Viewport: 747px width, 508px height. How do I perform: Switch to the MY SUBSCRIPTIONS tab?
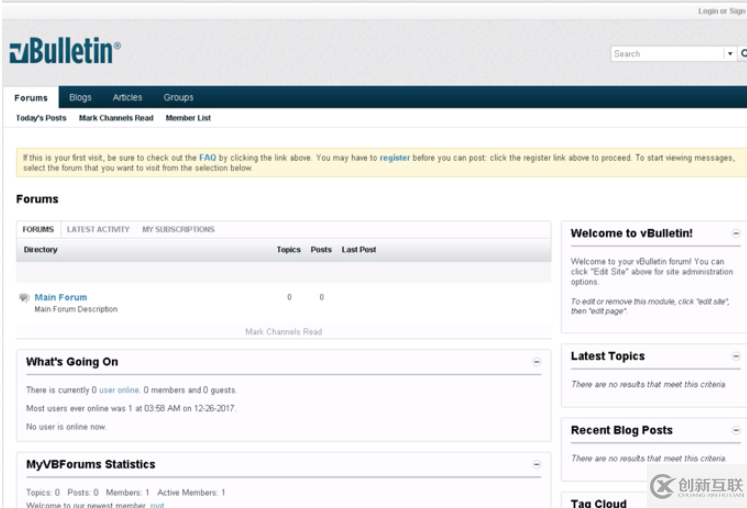coord(178,230)
